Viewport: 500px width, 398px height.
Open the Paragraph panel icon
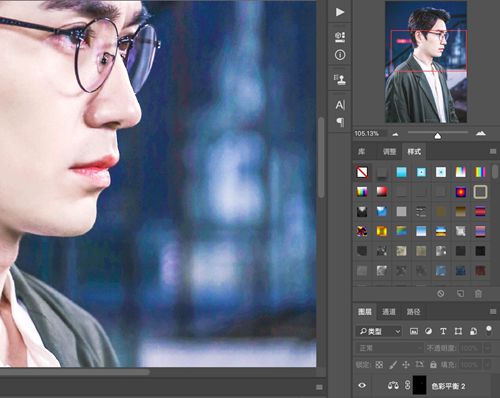340,122
